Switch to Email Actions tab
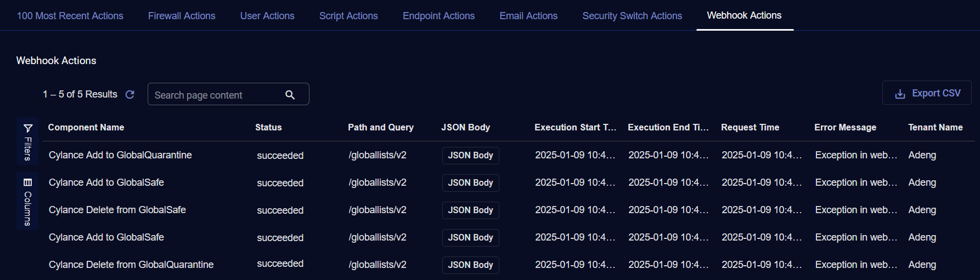 [528, 16]
